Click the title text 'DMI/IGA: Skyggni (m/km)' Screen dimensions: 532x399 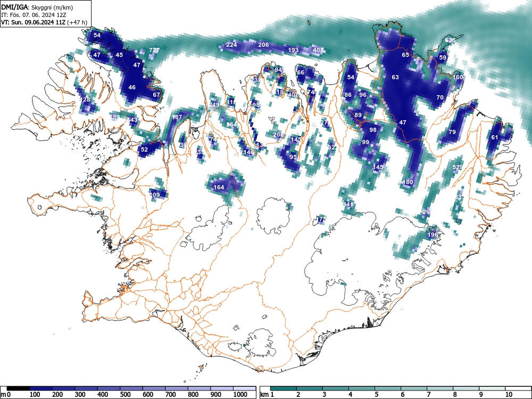click(37, 7)
